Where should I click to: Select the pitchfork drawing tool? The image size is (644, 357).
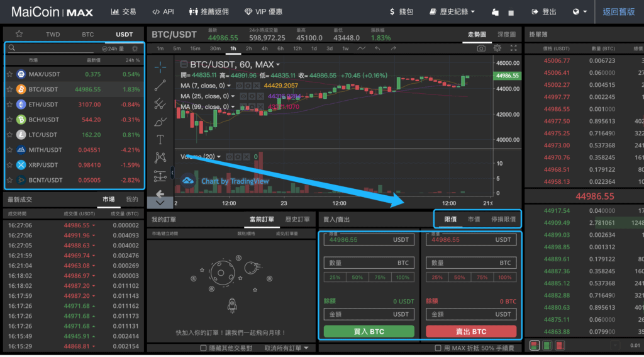160,104
